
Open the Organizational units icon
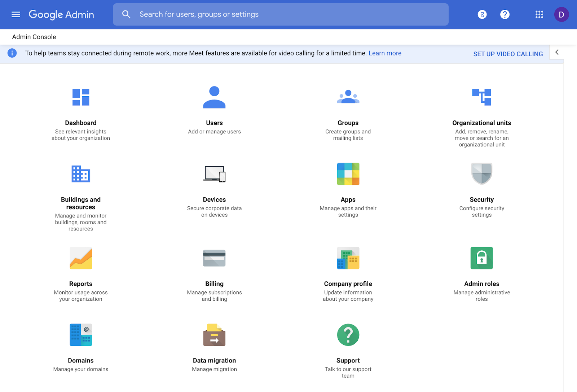click(x=482, y=97)
